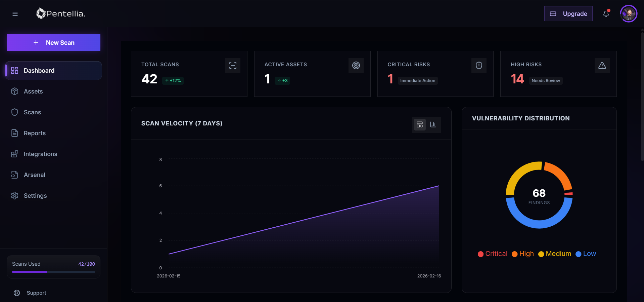Open the Assets page from the sidebar
Image resolution: width=644 pixels, height=302 pixels.
(x=33, y=91)
